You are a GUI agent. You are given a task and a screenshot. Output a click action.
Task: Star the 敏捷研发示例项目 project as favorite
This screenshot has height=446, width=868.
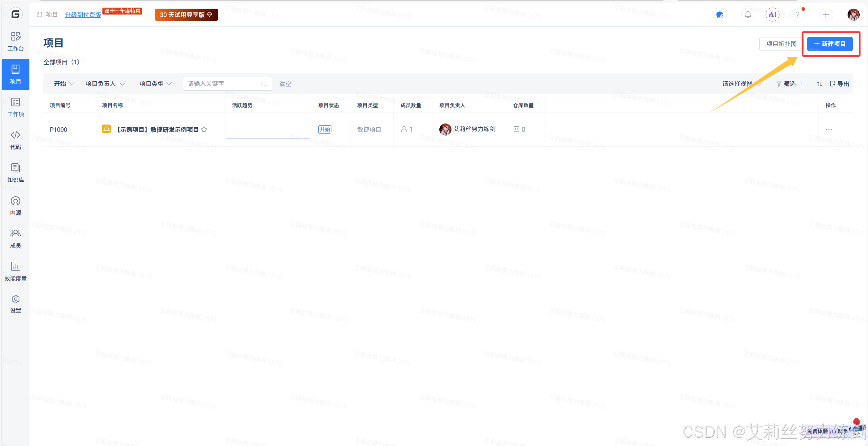[204, 129]
